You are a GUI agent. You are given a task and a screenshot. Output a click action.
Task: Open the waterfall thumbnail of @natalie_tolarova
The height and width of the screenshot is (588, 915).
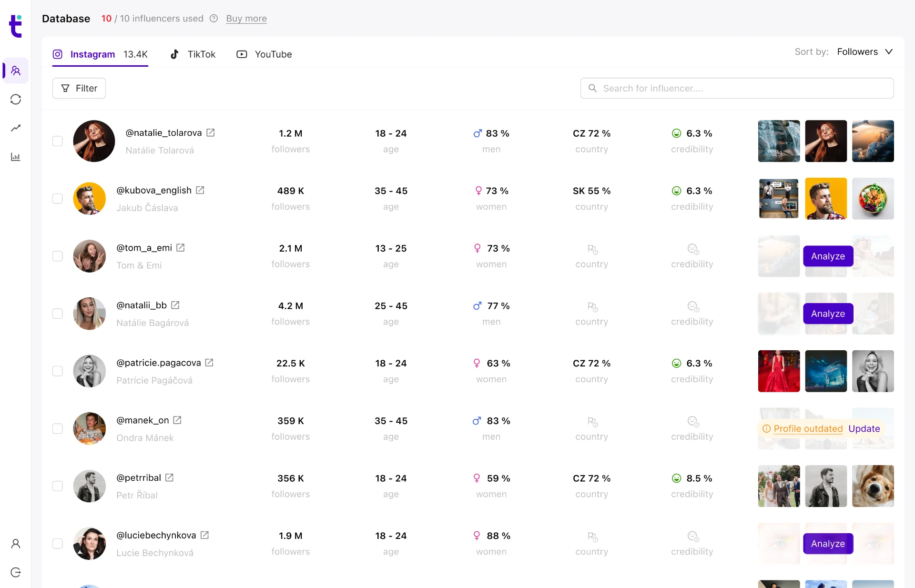pyautogui.click(x=779, y=141)
